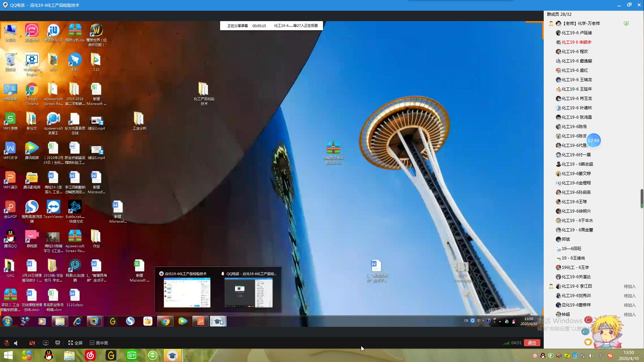Click graduation cap app in shared taskbar
Image resolution: width=644 pixels, height=362 pixels.
tap(217, 321)
